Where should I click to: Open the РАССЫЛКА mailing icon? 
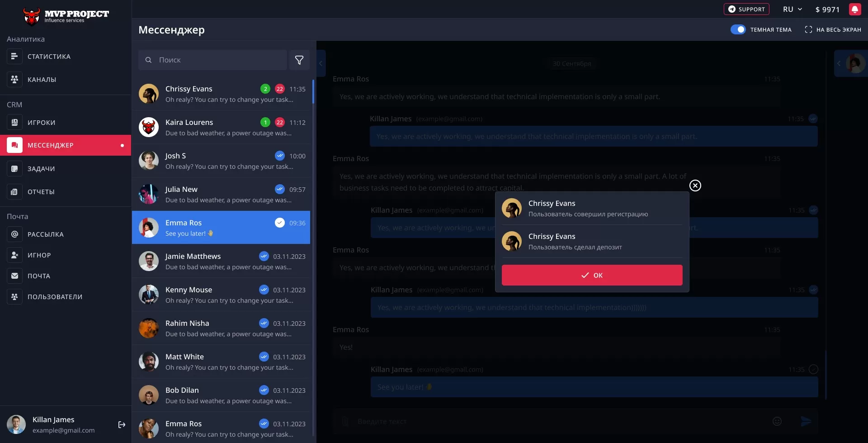[14, 234]
